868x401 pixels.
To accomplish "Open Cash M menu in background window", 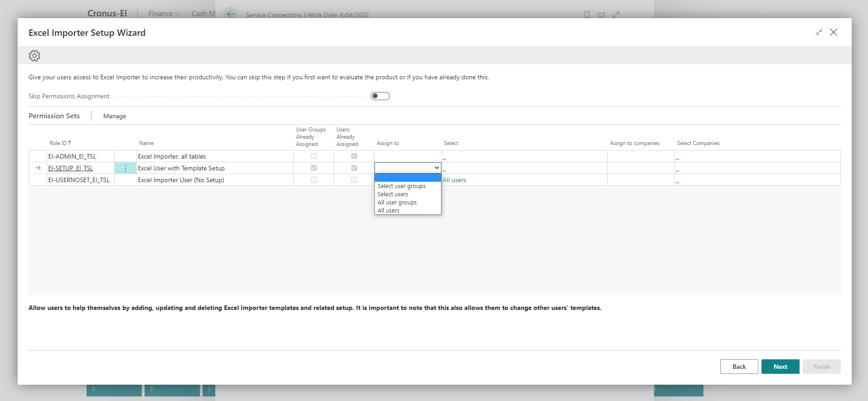I will 203,14.
